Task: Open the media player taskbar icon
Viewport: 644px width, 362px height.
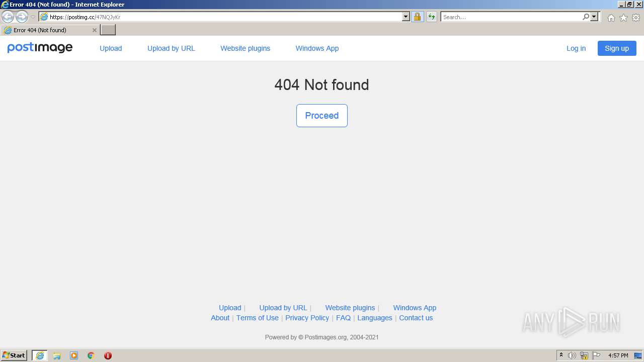Action: click(x=74, y=355)
